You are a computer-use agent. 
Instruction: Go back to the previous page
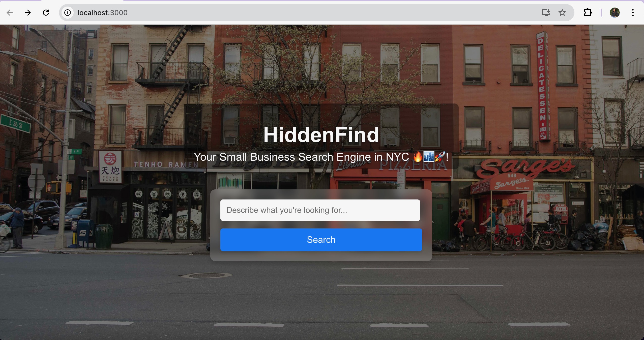[10, 13]
